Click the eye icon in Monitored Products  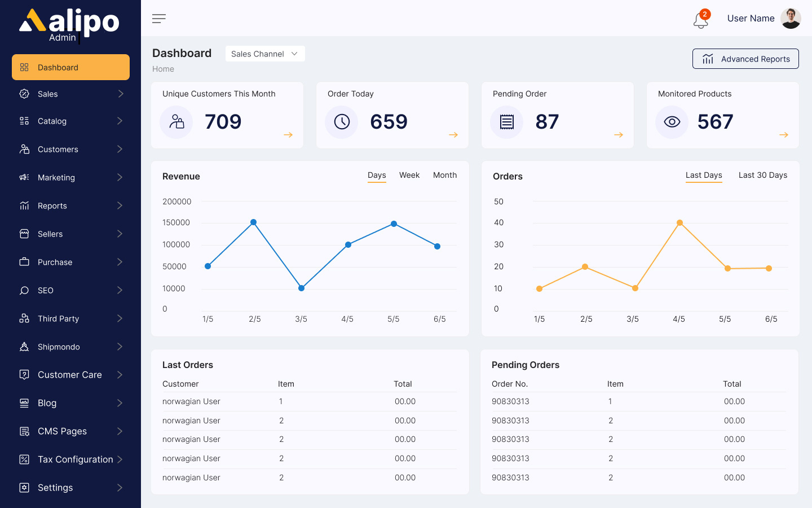point(672,122)
